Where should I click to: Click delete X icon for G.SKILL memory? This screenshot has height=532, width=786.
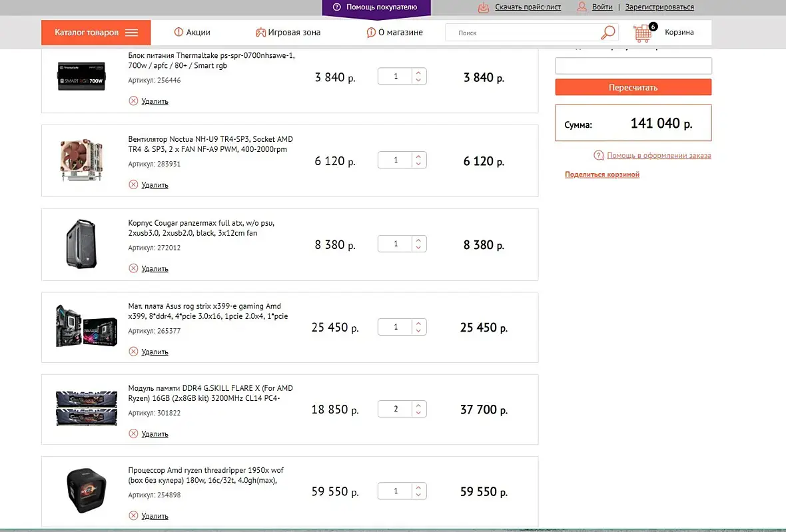pyautogui.click(x=133, y=433)
